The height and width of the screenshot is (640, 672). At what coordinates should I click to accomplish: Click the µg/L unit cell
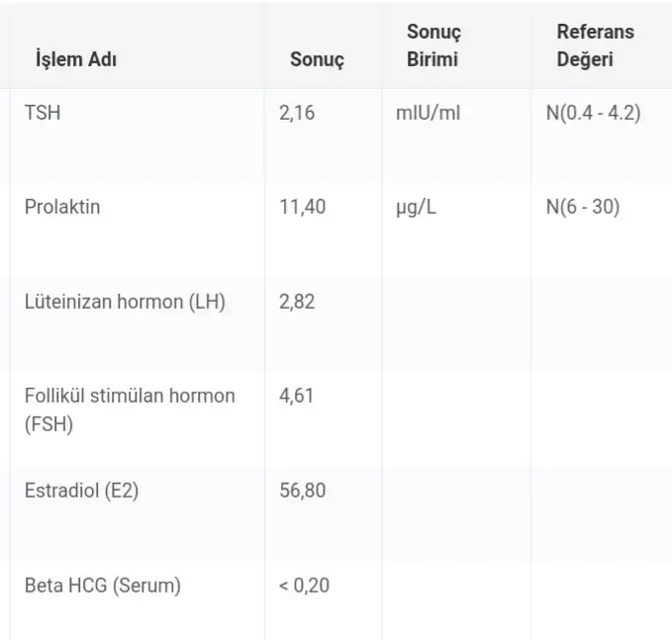point(417,208)
